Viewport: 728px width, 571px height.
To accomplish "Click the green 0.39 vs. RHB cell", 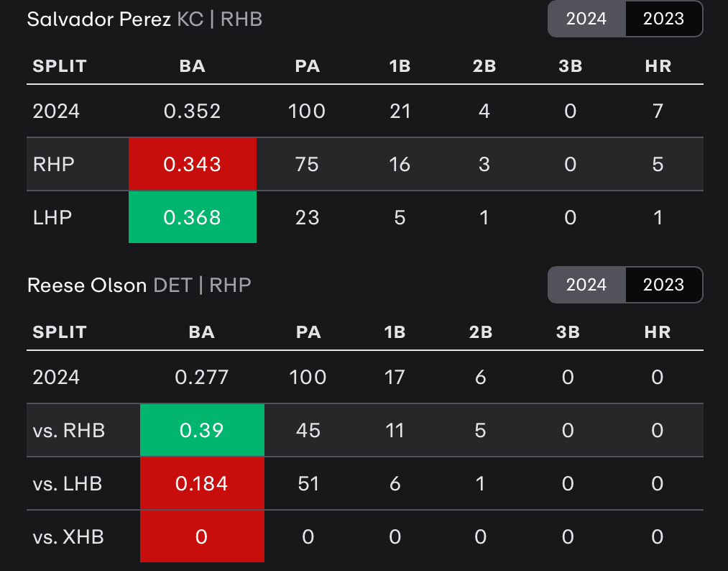I will [202, 430].
